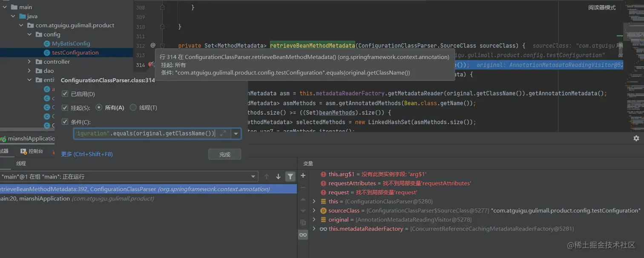
Task: Select the testConfiguration class in tree
Action: (x=75, y=53)
